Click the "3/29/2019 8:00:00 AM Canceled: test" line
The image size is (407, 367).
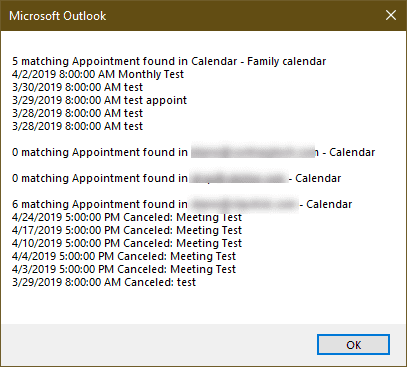[104, 282]
